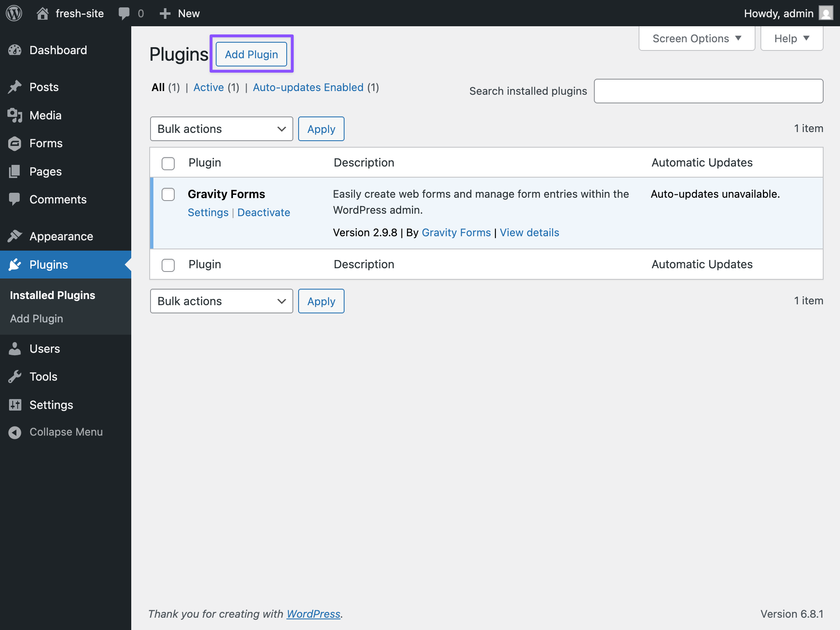Viewport: 840px width, 630px height.
Task: Click the Appearance paintbrush icon
Action: point(15,236)
